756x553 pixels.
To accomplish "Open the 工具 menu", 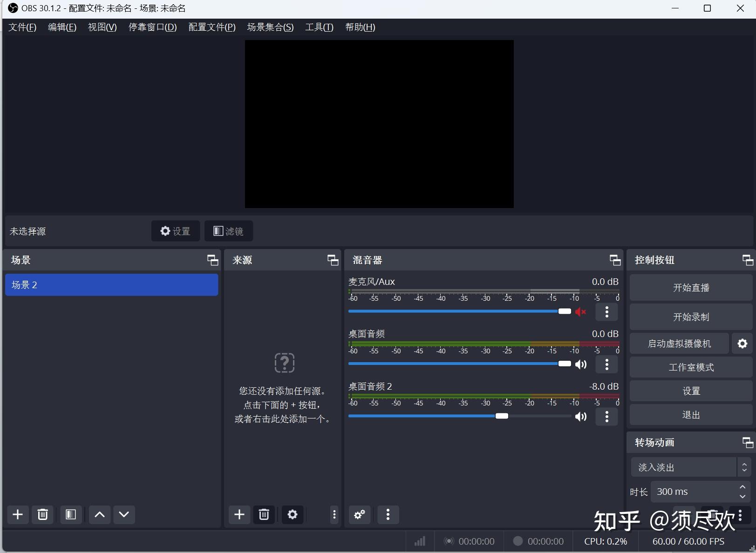I will (319, 27).
